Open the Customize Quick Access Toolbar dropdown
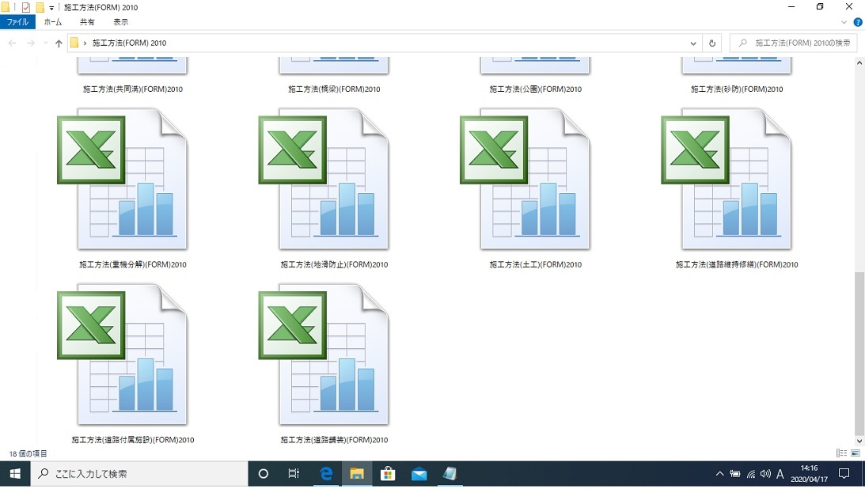Viewport: 865px width, 504px height. pos(51,8)
